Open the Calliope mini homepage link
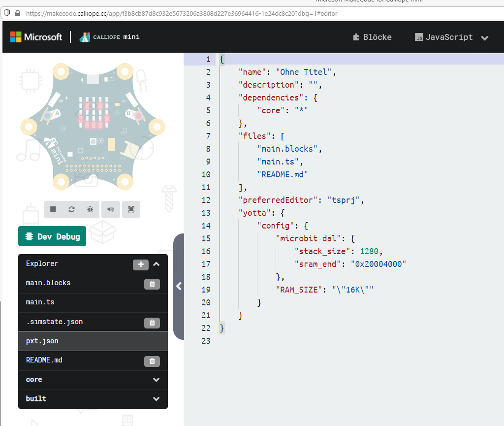The height and width of the screenshot is (426, 504). tap(108, 36)
